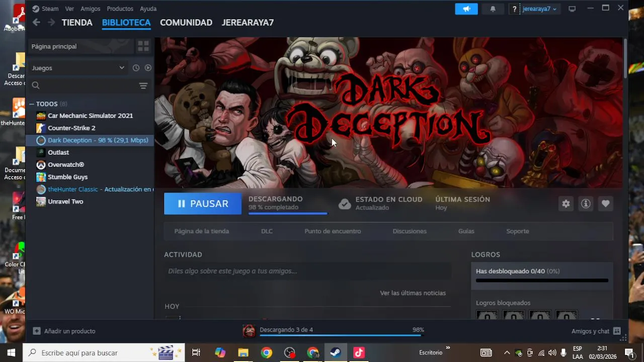Select Dark Deception downloading entry
The image size is (644, 362).
coord(90,140)
